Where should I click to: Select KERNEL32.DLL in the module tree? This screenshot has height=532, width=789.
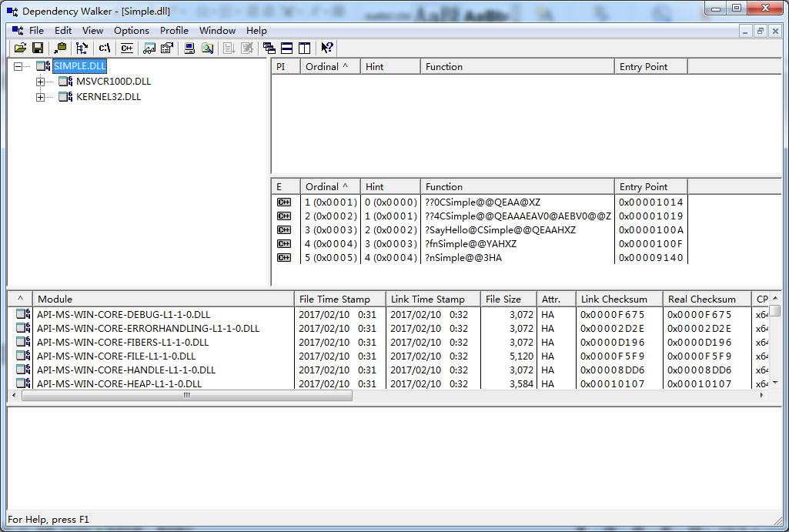click(109, 97)
